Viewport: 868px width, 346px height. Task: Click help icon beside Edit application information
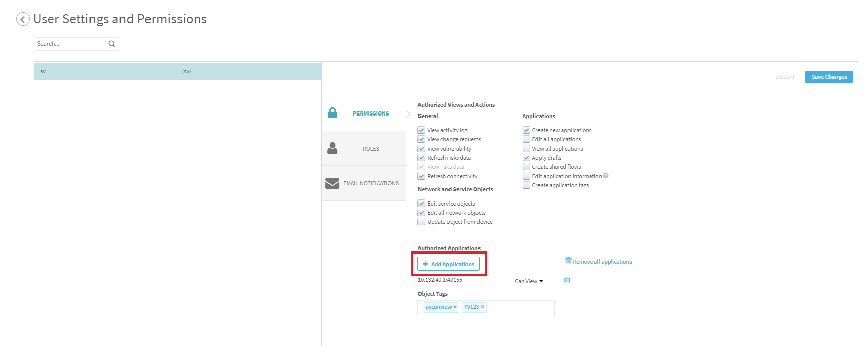606,176
